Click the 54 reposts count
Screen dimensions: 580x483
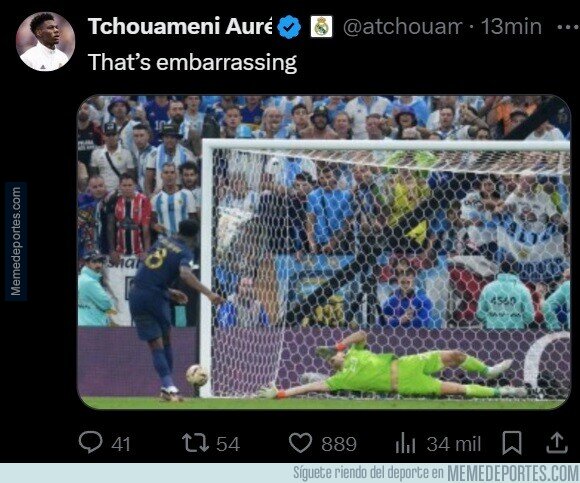[228, 444]
